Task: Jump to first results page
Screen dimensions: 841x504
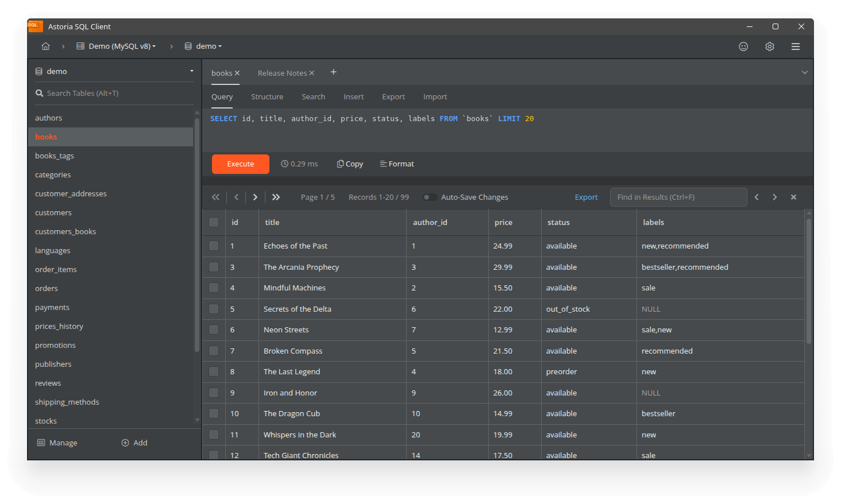Action: [x=215, y=197]
